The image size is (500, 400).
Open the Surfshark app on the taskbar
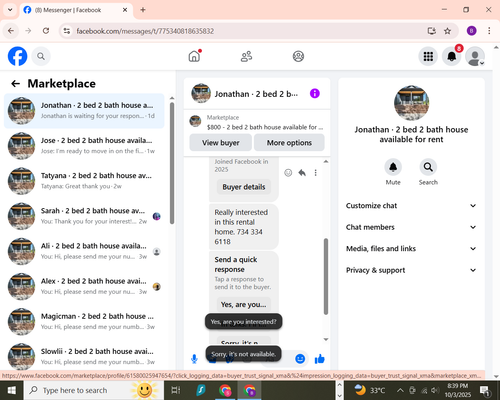[201, 390]
